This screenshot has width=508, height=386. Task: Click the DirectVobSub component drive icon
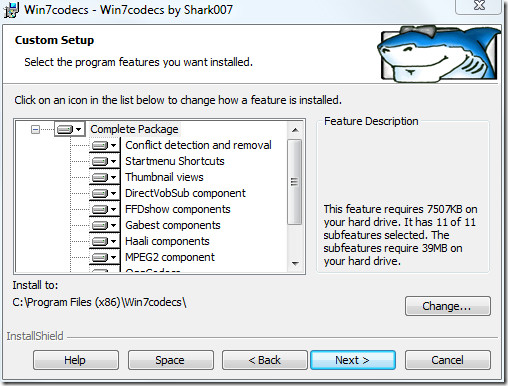pyautogui.click(x=104, y=193)
